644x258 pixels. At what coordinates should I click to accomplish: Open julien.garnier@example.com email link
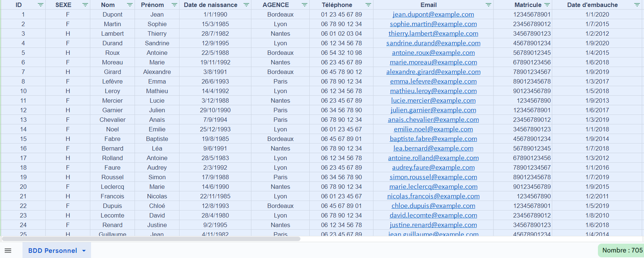coord(433,110)
